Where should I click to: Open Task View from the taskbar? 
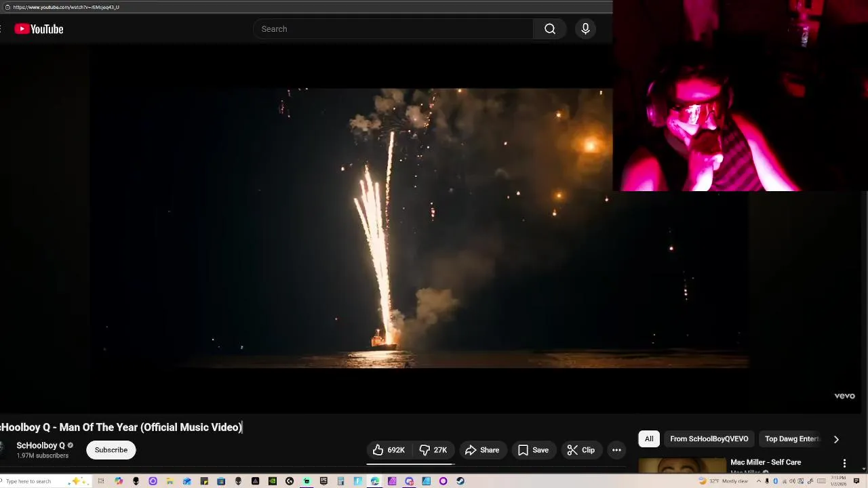pos(101,481)
